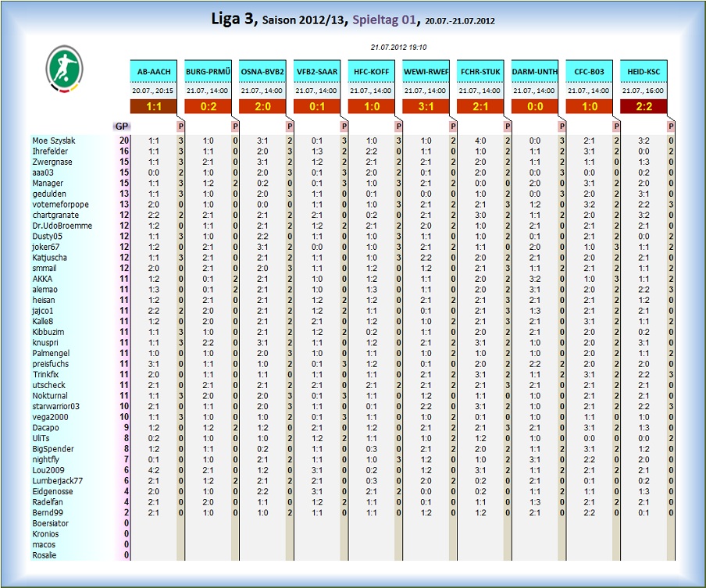Select player smmail
706x588 pixels.
click(44, 268)
